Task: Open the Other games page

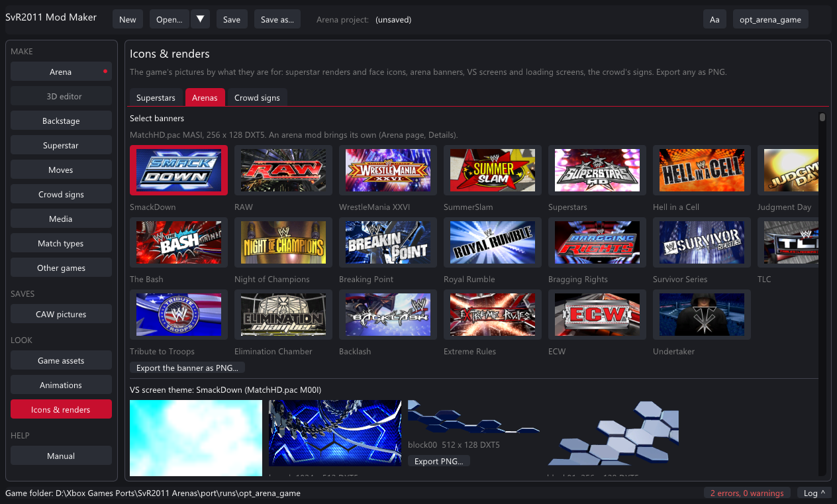Action: pos(61,268)
